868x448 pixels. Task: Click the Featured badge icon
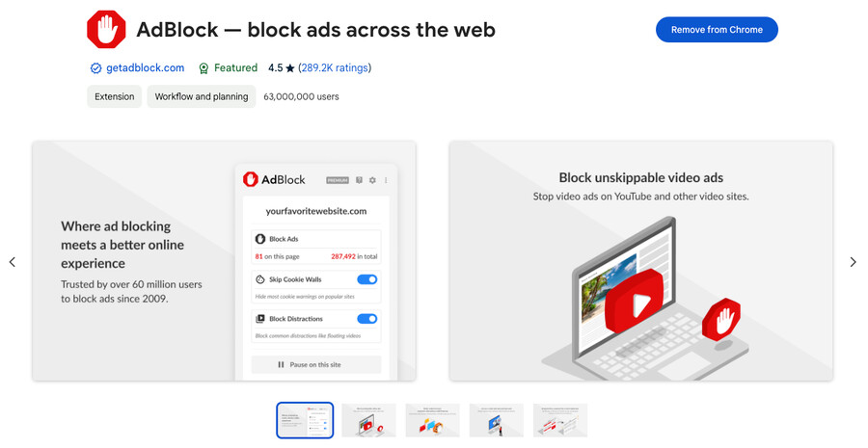click(203, 68)
